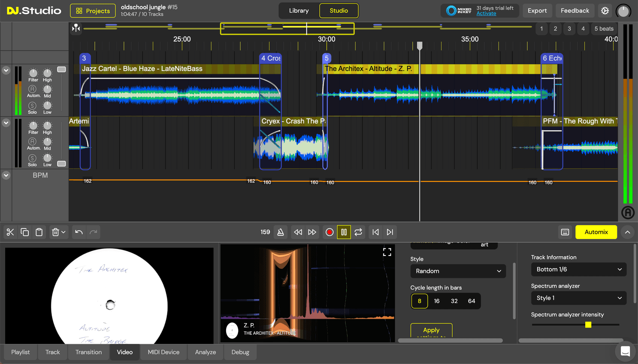
Task: Toggle the master auto-gain A icon
Action: pyautogui.click(x=628, y=212)
